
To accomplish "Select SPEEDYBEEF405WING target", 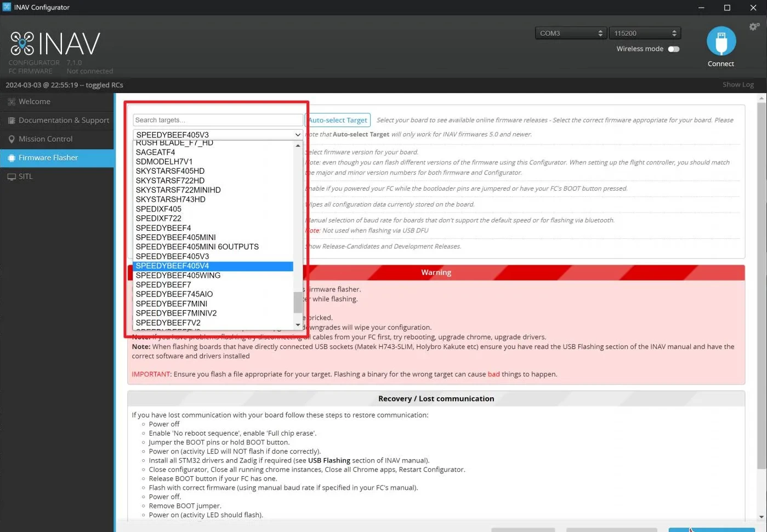I will 213,275.
